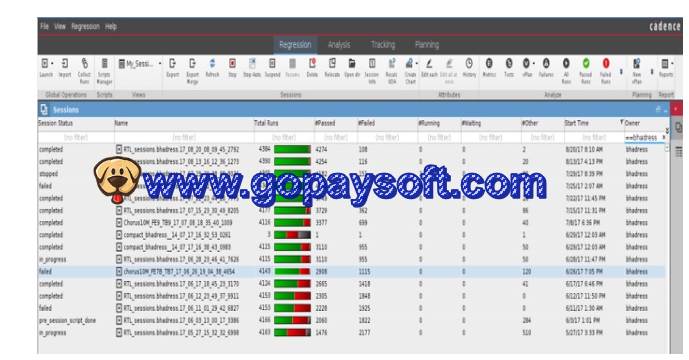Screen dimensions: 689x360
Task: Click the Open dir folder icon
Action: point(352,64)
